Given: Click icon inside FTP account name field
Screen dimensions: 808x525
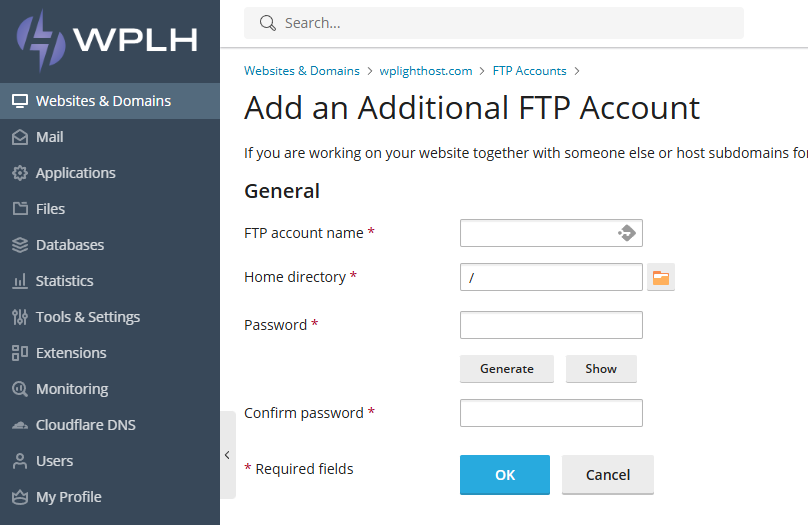Looking at the screenshot, I should 627,233.
